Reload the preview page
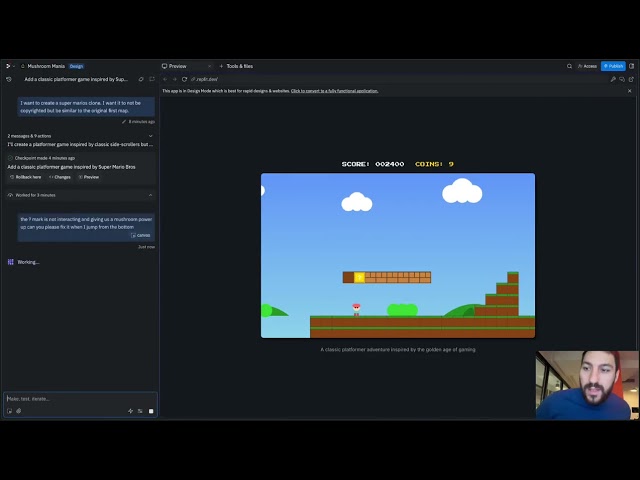The height and width of the screenshot is (480, 640). click(184, 79)
